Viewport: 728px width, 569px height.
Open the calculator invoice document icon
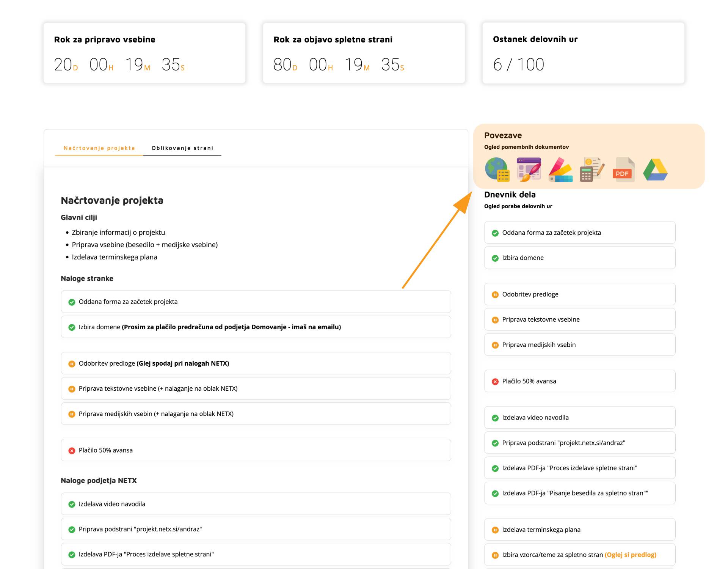[591, 170]
